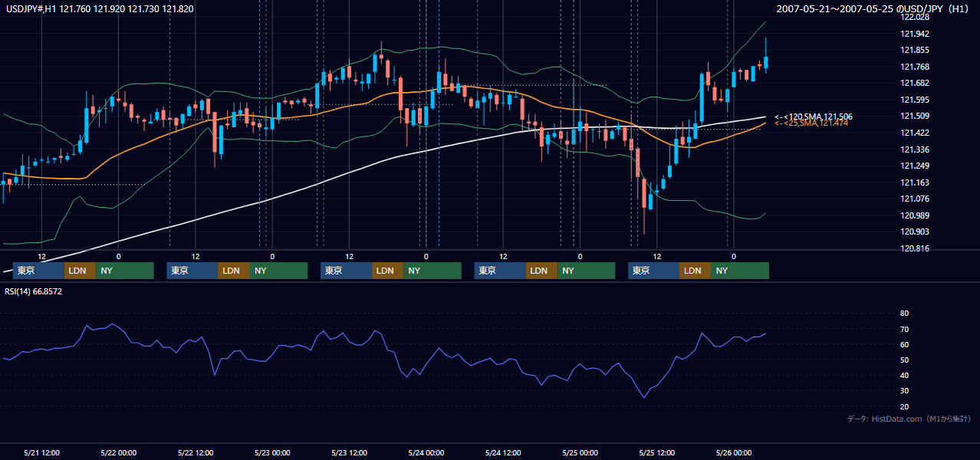Screen dimensions: 980x460
Task: Click price axis value 121.163
Action: [913, 182]
